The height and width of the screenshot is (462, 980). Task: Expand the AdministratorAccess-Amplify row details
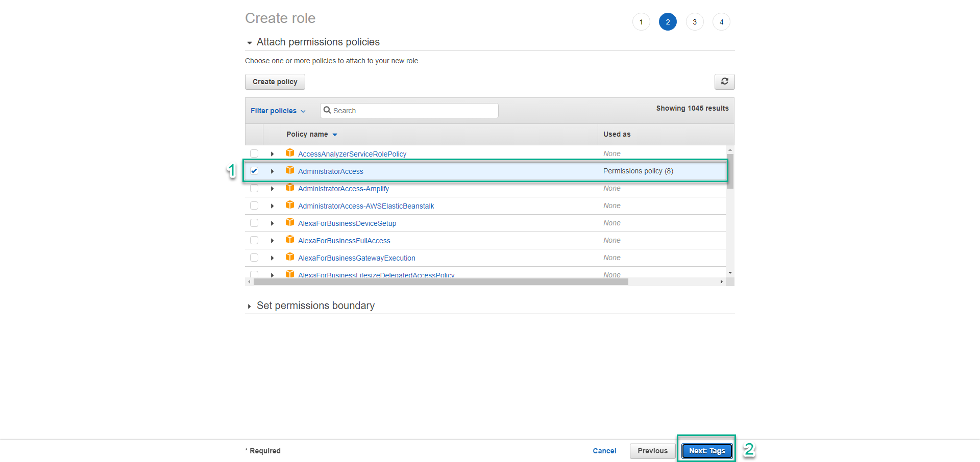click(x=272, y=189)
